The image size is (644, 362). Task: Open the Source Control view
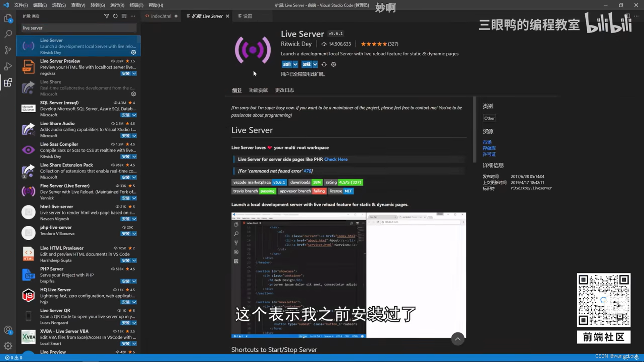click(8, 50)
